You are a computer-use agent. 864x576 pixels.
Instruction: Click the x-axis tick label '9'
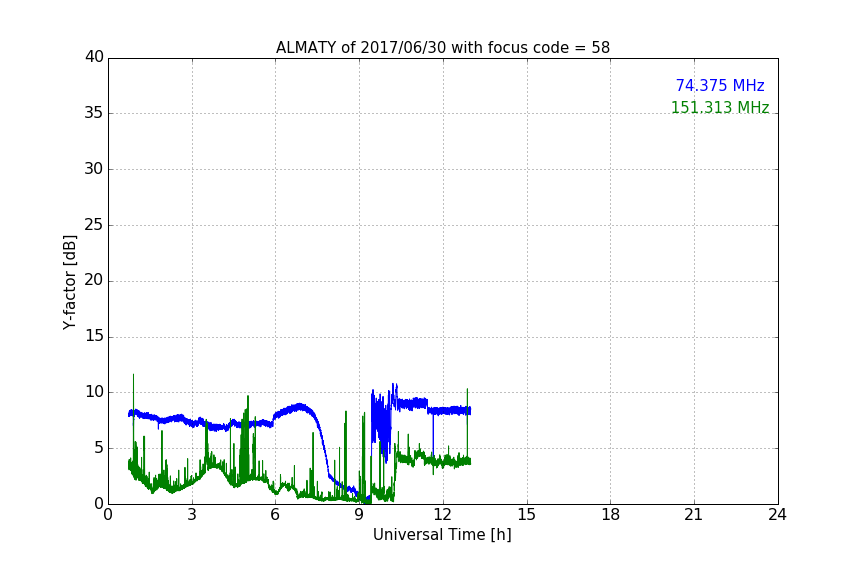click(359, 515)
